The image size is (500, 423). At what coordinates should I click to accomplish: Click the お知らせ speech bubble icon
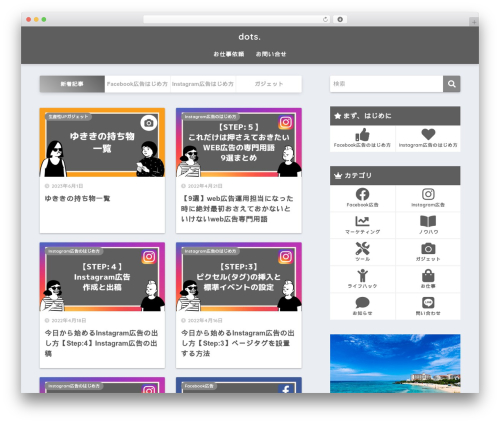(362, 303)
